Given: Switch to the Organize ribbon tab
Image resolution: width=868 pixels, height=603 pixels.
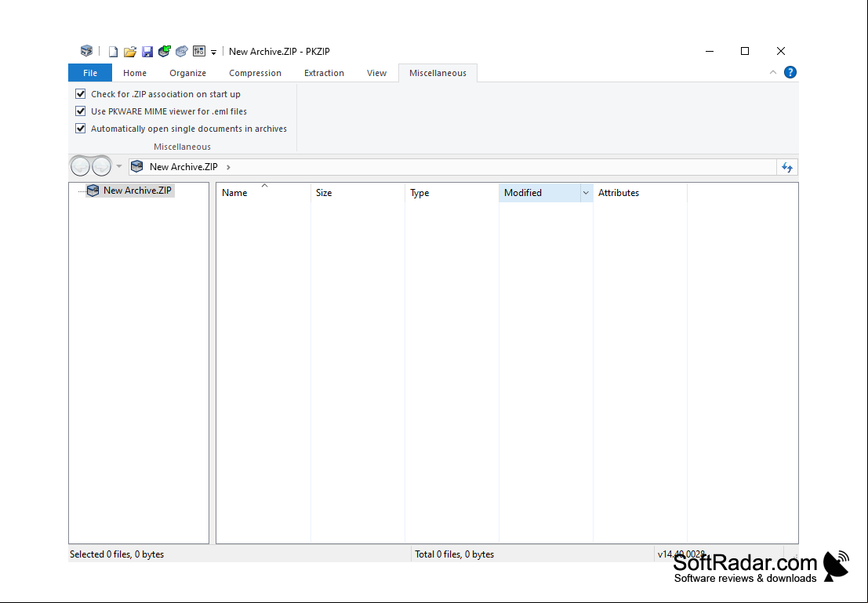Looking at the screenshot, I should [x=187, y=73].
